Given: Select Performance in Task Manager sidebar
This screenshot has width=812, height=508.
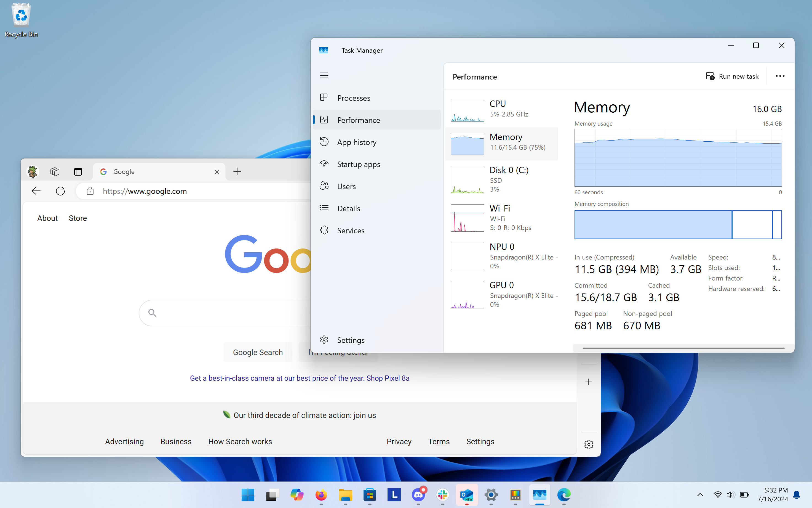Looking at the screenshot, I should click(377, 120).
